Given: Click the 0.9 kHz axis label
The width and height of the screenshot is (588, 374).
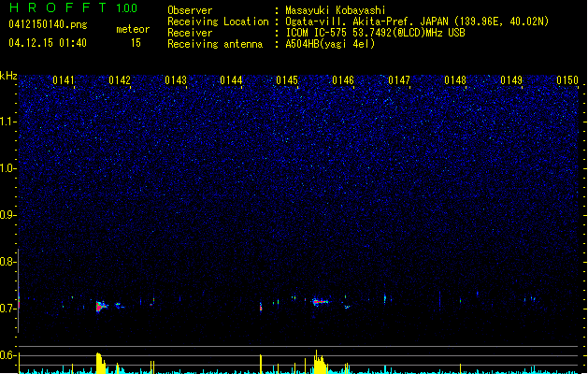Looking at the screenshot, I should tap(7, 215).
